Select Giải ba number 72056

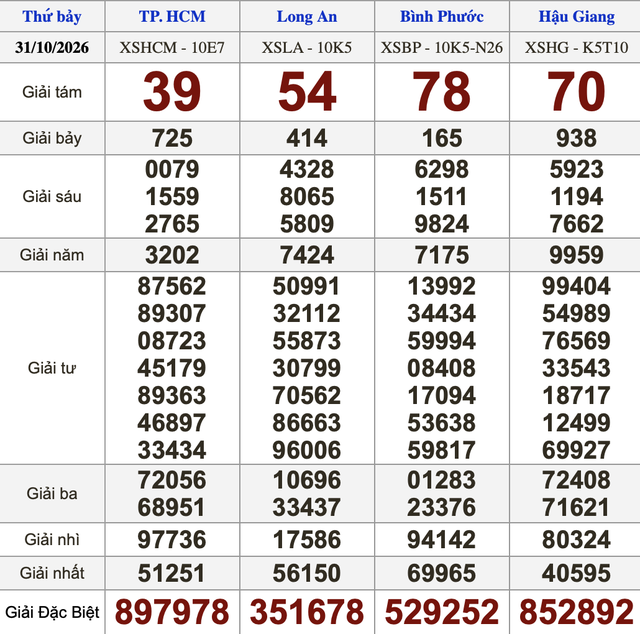pos(172,480)
